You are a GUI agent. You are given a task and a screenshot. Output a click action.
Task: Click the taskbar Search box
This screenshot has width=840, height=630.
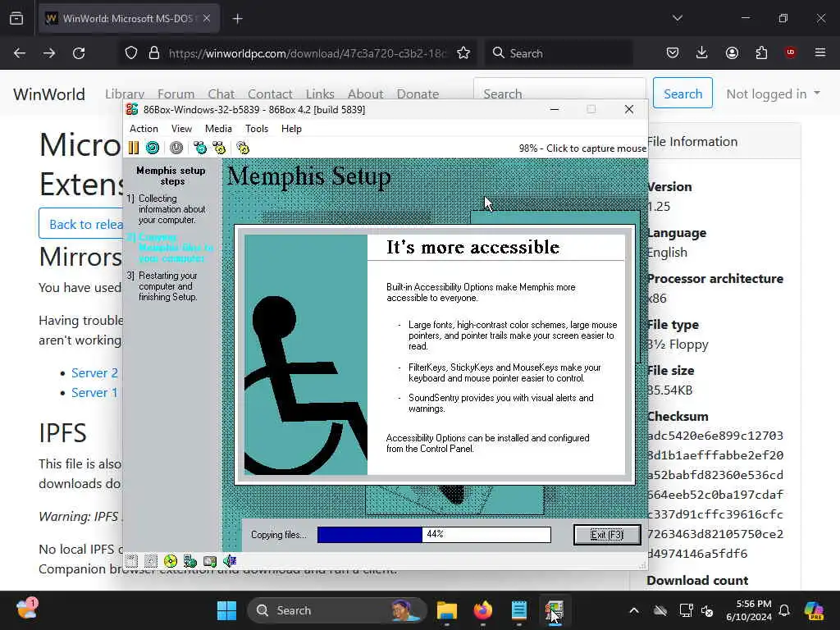click(337, 610)
